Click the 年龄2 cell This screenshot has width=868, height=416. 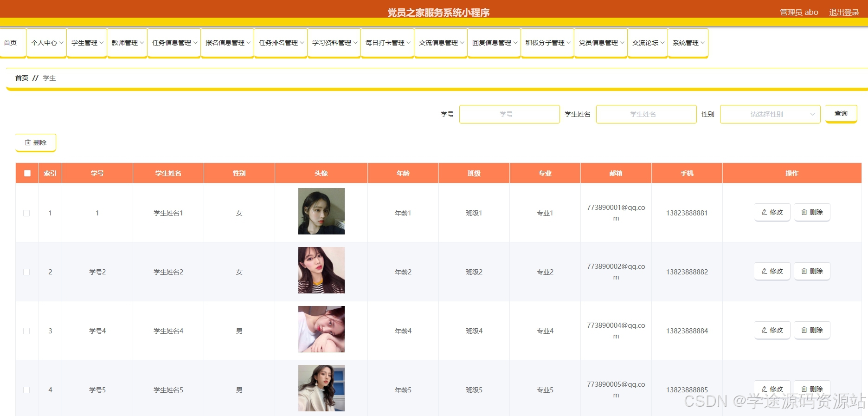pos(403,272)
